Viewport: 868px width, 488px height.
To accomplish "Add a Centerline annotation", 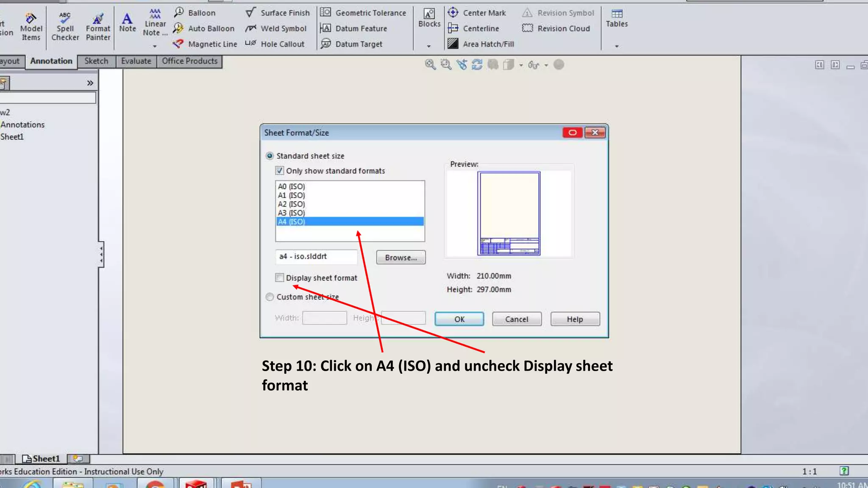I will pos(473,28).
